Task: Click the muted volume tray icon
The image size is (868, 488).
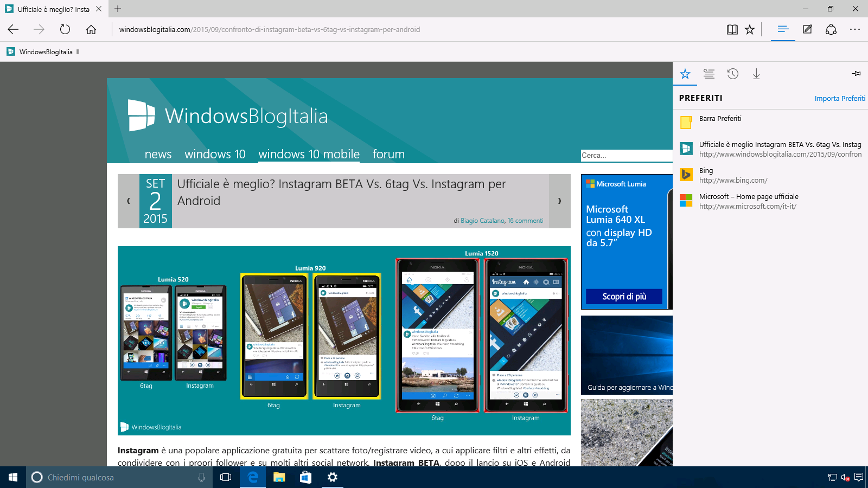Action: click(x=846, y=477)
